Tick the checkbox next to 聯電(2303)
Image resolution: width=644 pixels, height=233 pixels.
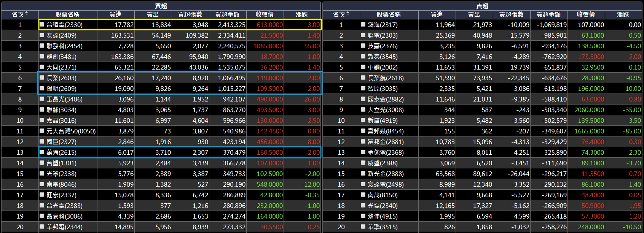tap(363, 35)
